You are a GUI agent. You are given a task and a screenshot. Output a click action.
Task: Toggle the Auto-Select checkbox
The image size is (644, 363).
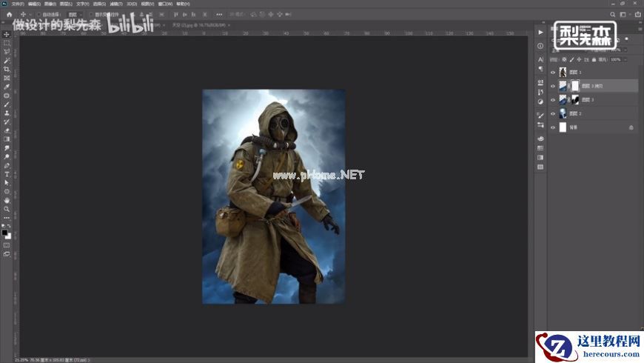pos(39,14)
